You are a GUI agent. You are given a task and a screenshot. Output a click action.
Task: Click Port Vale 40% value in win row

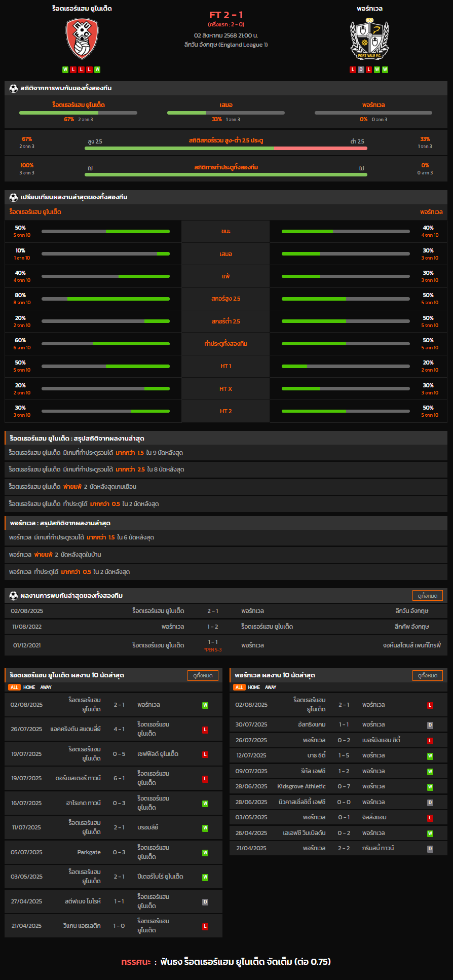pyautogui.click(x=428, y=228)
